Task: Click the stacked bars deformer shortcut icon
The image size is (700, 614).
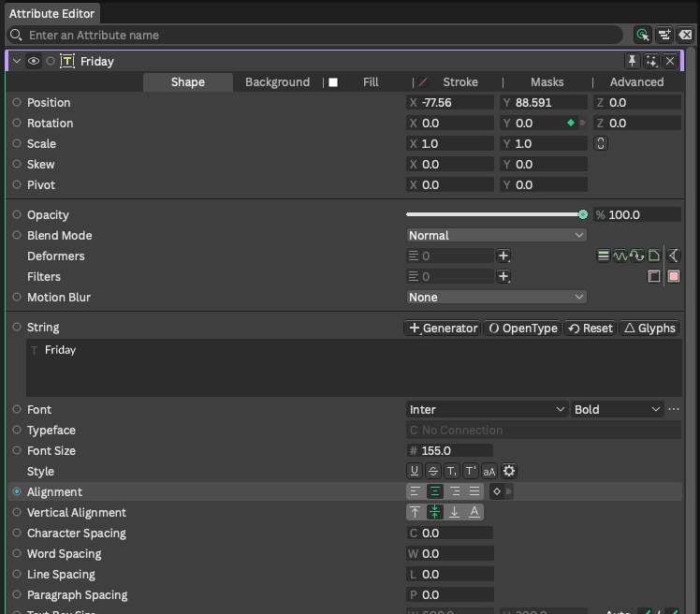Action: (x=603, y=256)
